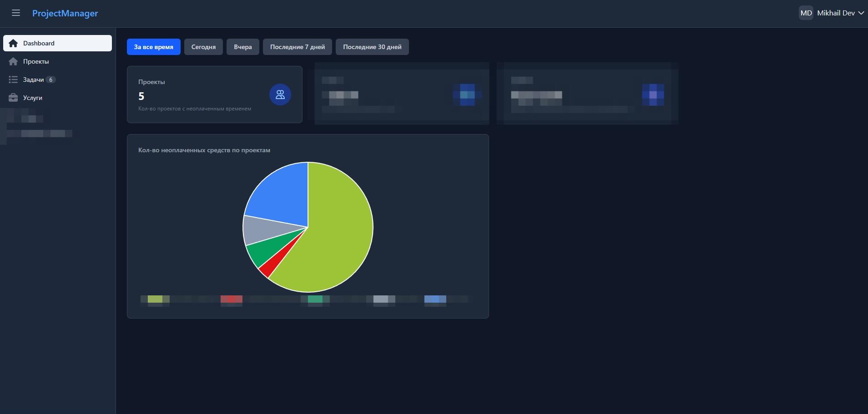Select the За все время filter
Image resolution: width=868 pixels, height=414 pixels.
pos(153,47)
